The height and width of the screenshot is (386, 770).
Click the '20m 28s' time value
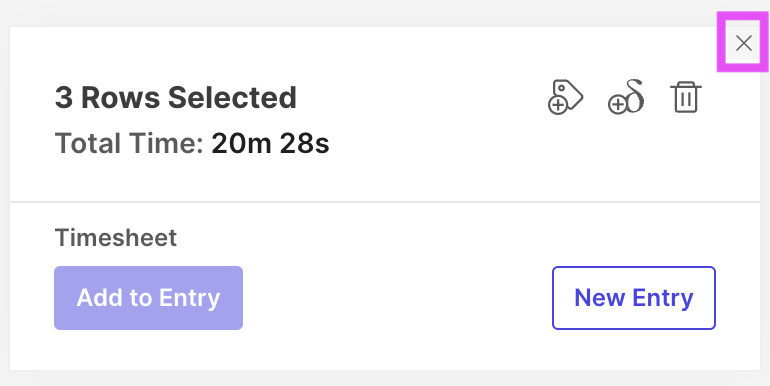coord(270,143)
